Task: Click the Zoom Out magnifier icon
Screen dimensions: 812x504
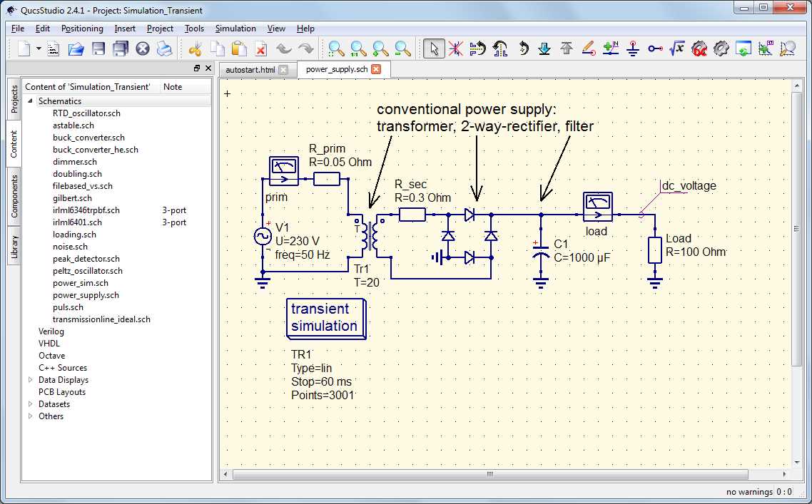Action: 403,49
